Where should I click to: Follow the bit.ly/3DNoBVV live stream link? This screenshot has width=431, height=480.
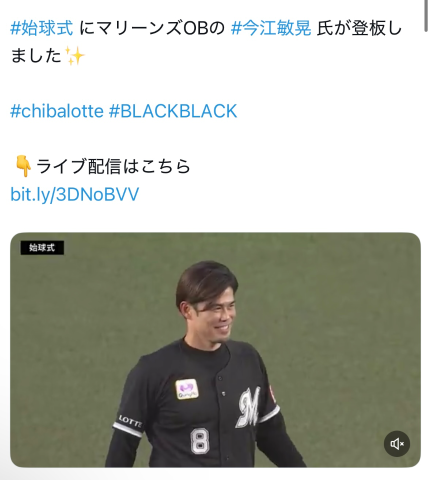point(75,194)
